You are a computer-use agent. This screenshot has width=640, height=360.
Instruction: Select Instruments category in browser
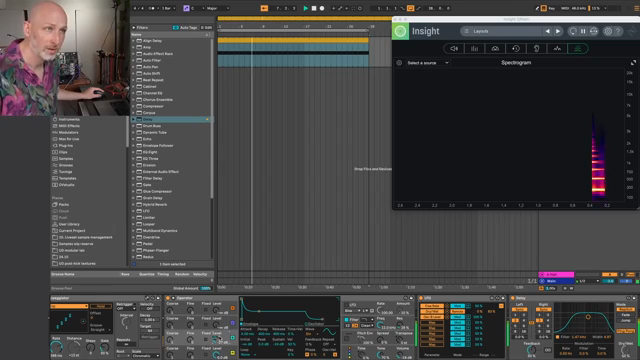69,119
